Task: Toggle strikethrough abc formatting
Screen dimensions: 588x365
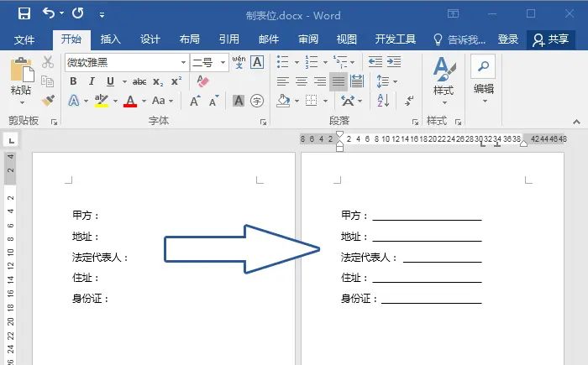Action: pyautogui.click(x=139, y=81)
